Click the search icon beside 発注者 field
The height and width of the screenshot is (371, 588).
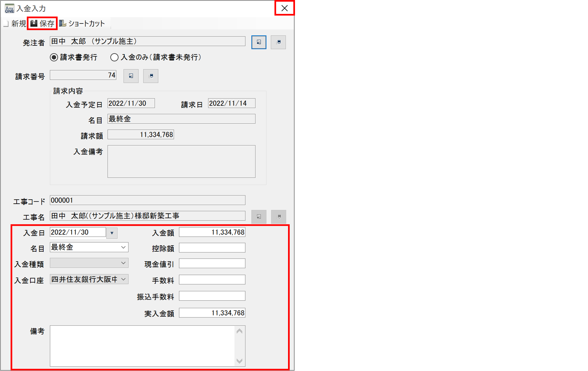259,42
